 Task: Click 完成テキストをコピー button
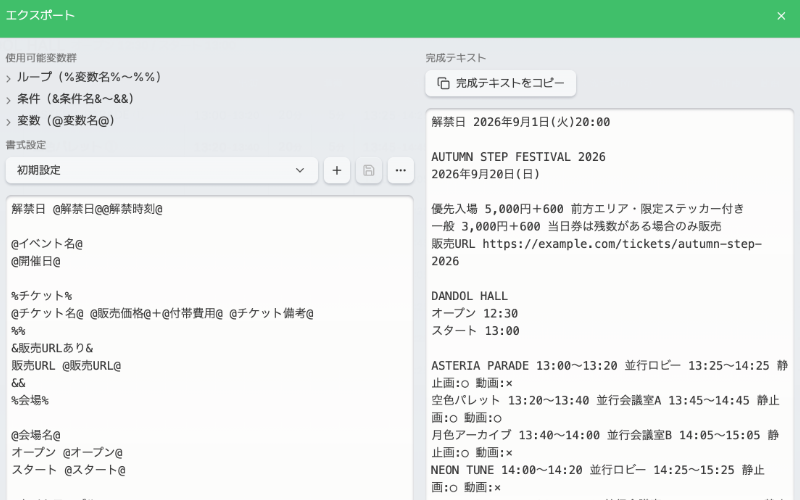[501, 83]
